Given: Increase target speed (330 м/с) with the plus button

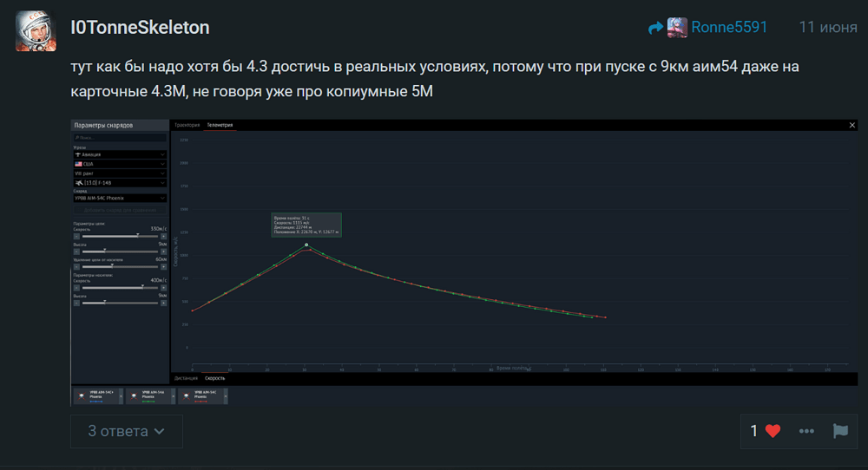Looking at the screenshot, I should pyautogui.click(x=163, y=236).
